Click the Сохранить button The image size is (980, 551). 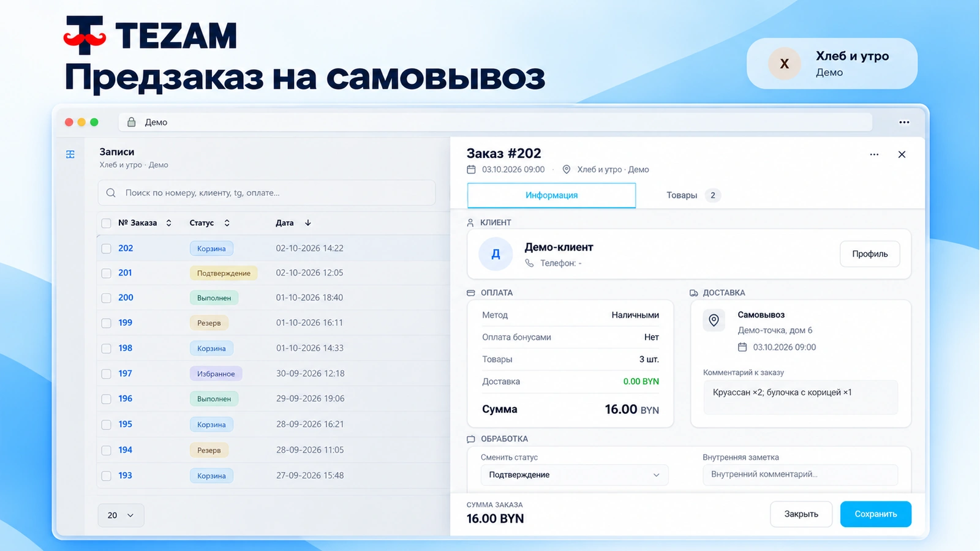point(876,514)
